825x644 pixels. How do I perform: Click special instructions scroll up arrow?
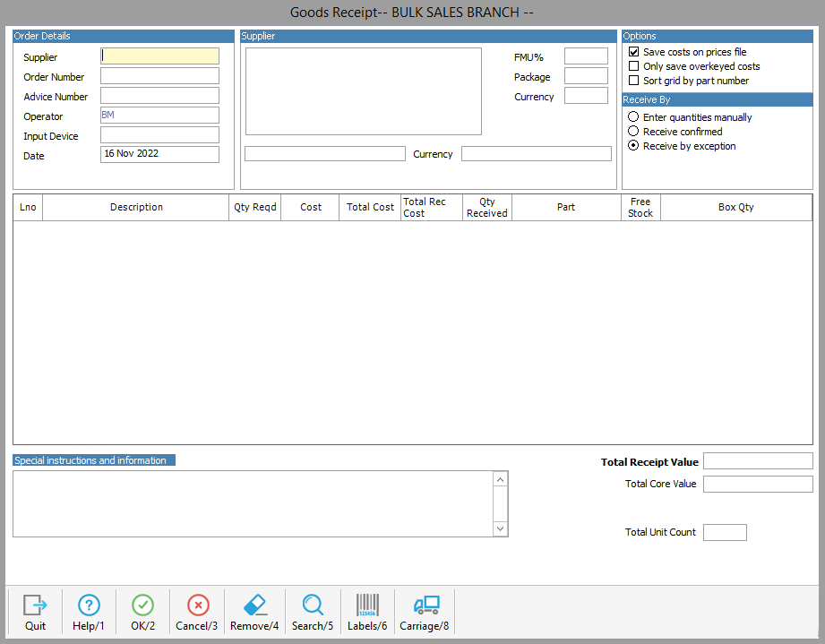(501, 479)
